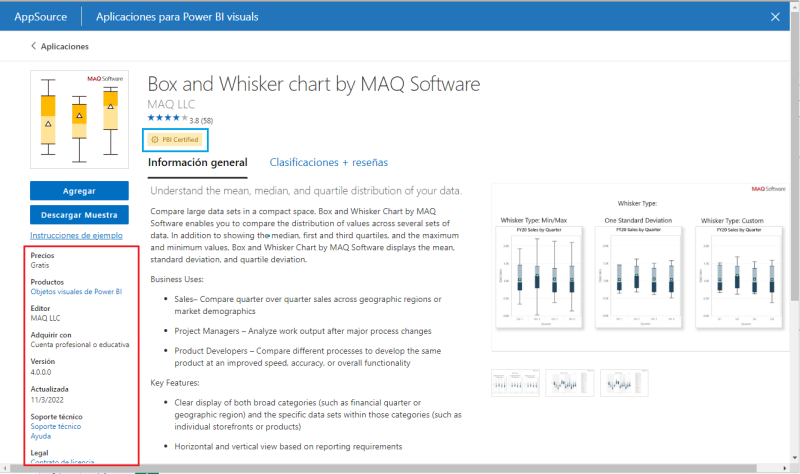Click the back chevron beside Aplicaciones
The width and height of the screenshot is (800, 474).
(x=33, y=46)
